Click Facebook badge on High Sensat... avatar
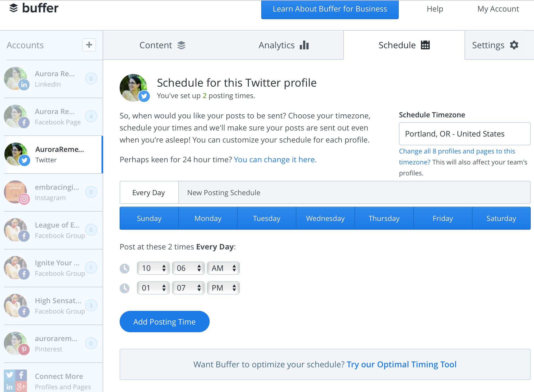Screen dimensions: 534x392 point(24,312)
